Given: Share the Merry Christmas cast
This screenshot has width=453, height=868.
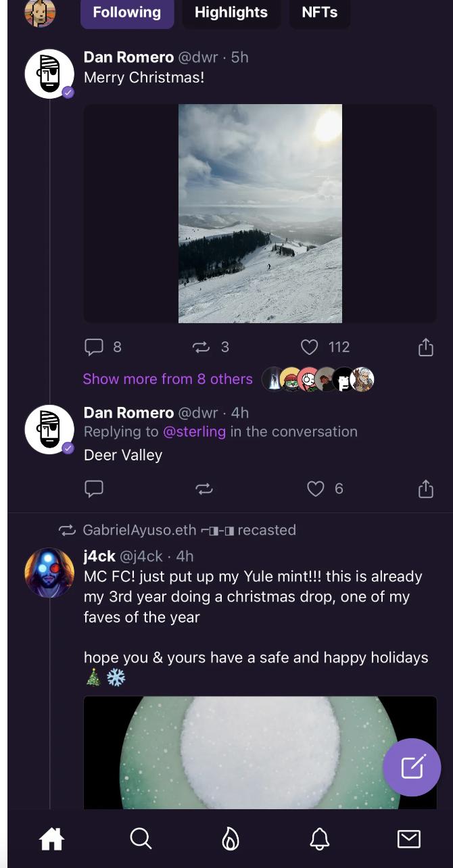Looking at the screenshot, I should click(x=425, y=347).
